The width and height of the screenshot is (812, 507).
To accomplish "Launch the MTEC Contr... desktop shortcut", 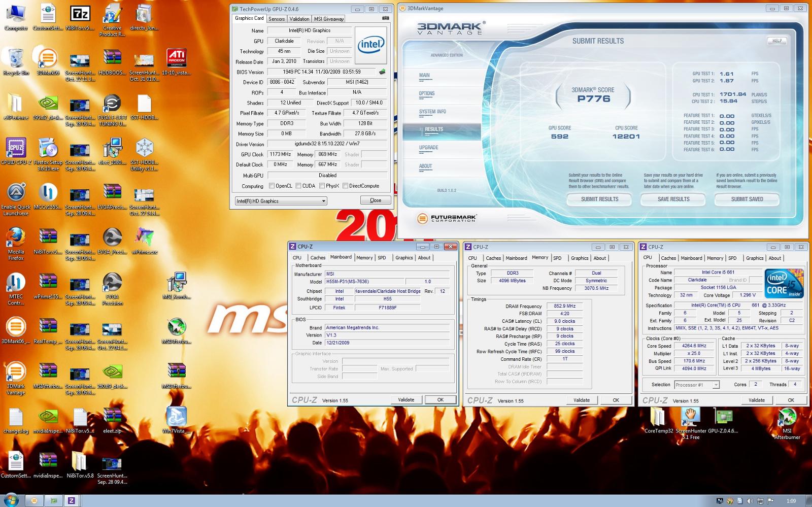I will [16, 288].
